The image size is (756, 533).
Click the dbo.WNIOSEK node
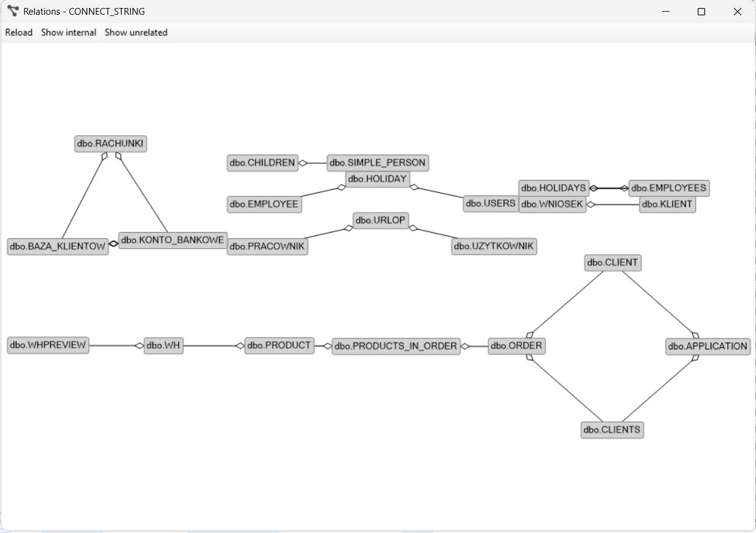pos(553,204)
